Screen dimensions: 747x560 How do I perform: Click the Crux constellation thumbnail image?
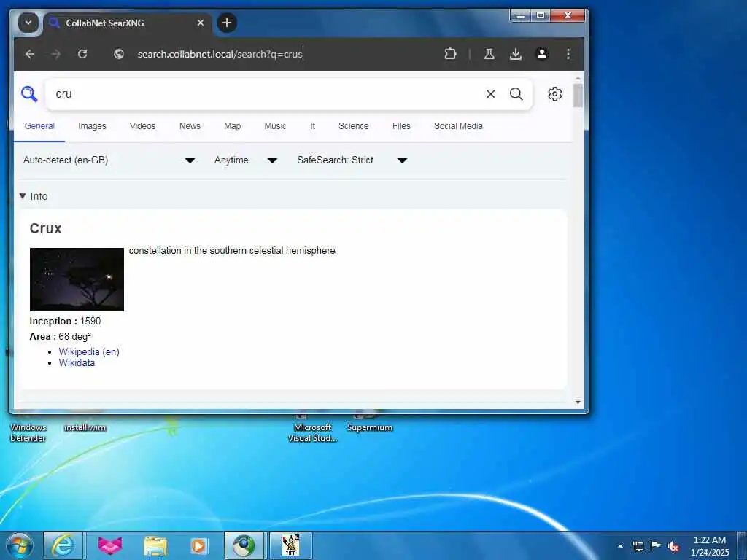click(77, 279)
